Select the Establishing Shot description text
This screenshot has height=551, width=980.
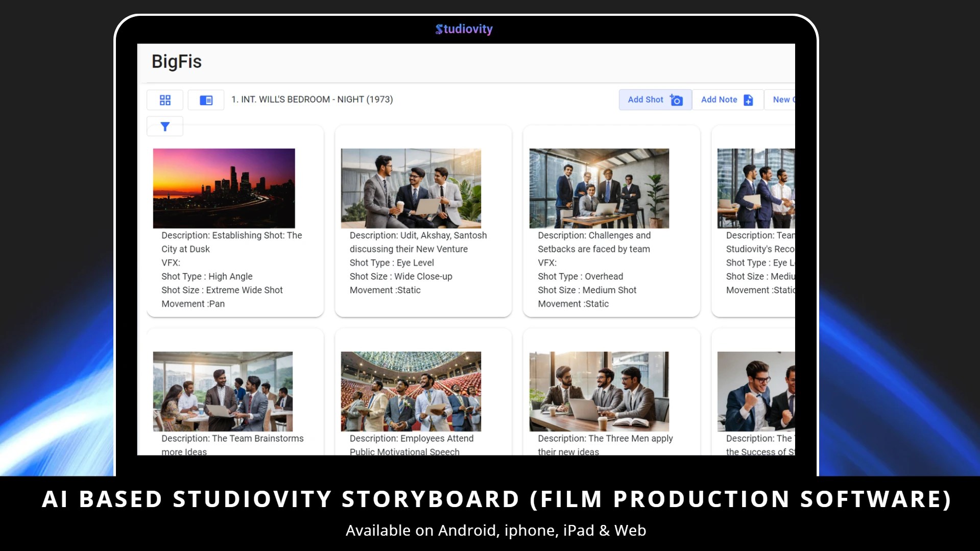(231, 242)
